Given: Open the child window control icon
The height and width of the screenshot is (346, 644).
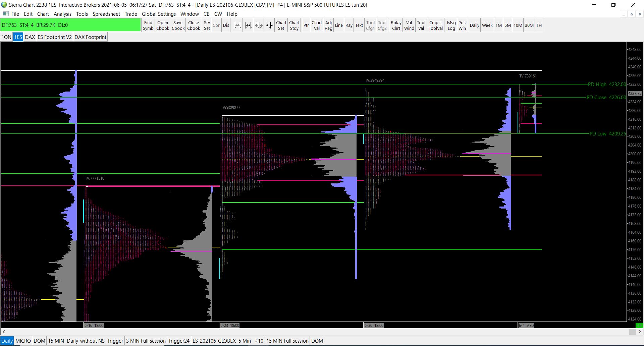Looking at the screenshot, I should 6,14.
